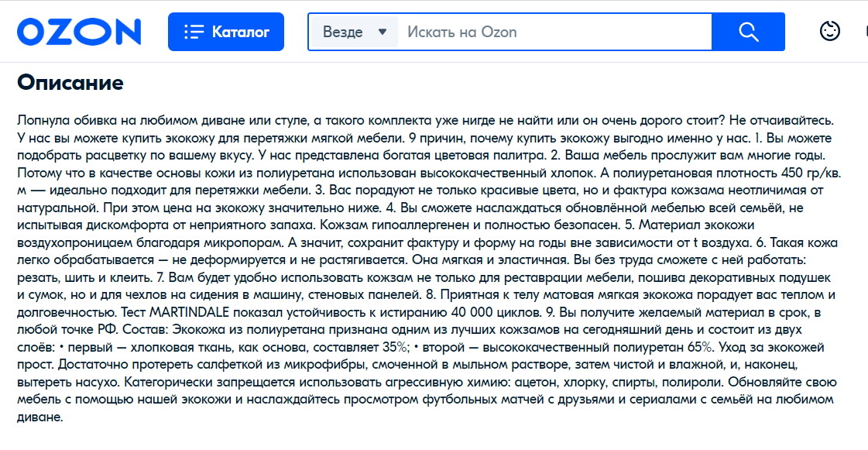Click the word MARTINDALE in the description
Viewport: 868px width, 450px height.
point(190,312)
